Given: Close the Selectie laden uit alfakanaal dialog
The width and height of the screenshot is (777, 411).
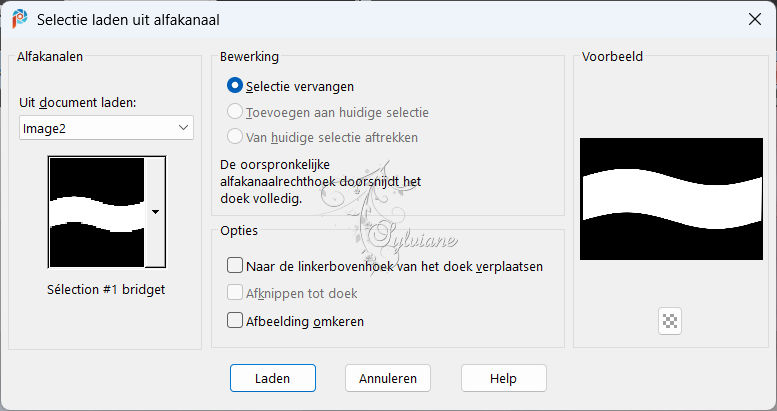Looking at the screenshot, I should [x=755, y=19].
